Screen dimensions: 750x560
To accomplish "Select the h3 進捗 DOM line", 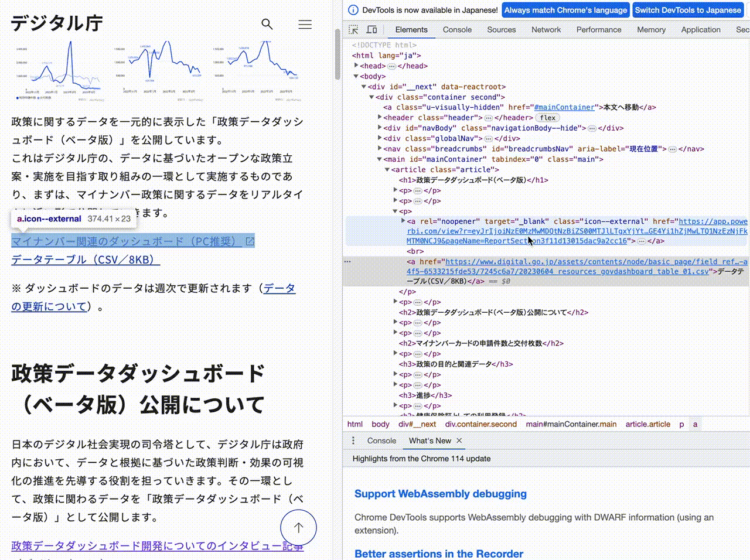I will 425,395.
